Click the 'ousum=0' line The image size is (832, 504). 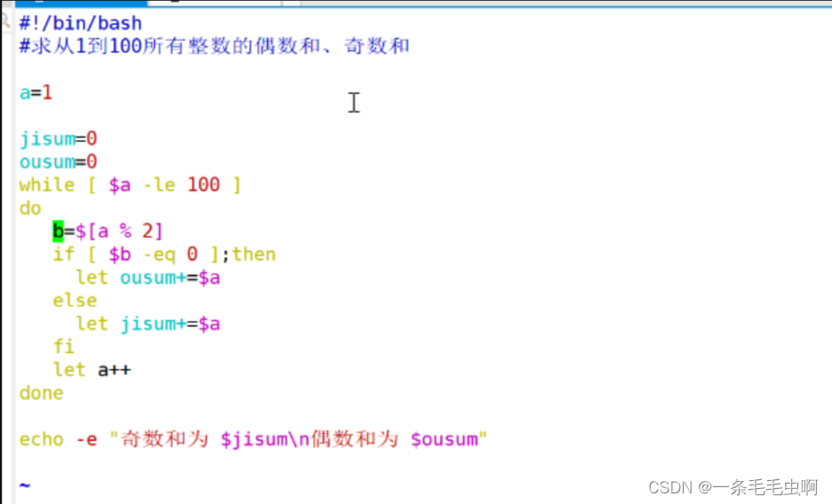(58, 161)
